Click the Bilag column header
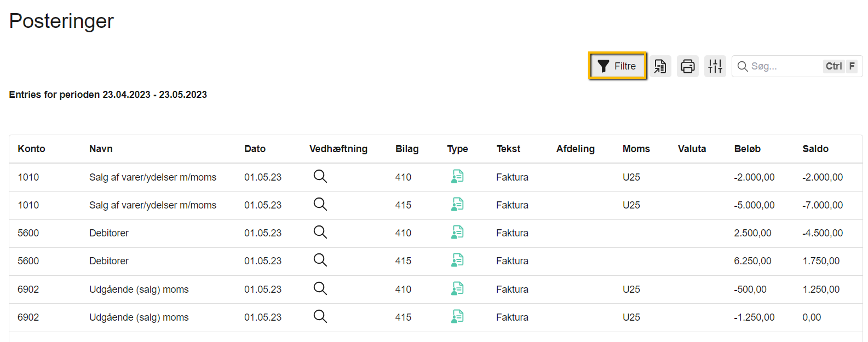868x342 pixels. [x=407, y=149]
